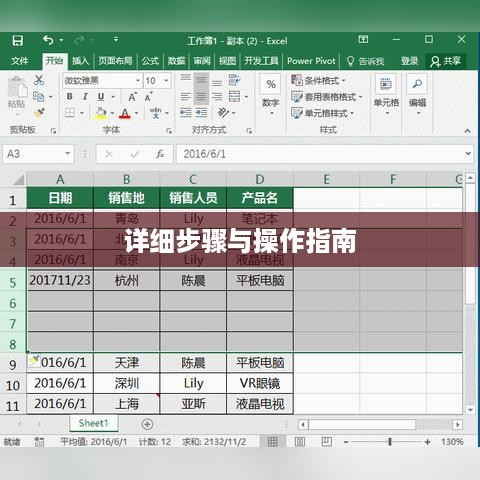Apply the yellow fill color bucket

[x=101, y=113]
